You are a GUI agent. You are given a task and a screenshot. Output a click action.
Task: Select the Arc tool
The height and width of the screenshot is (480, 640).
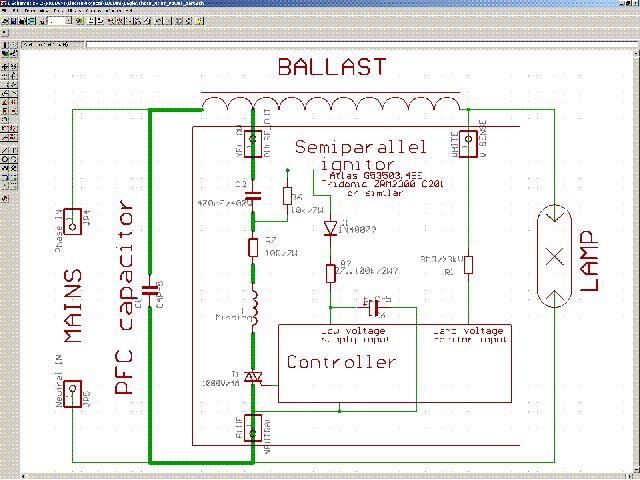click(13, 159)
